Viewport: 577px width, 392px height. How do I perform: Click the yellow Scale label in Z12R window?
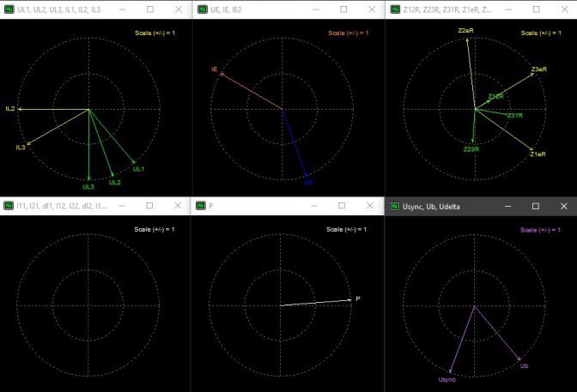click(x=538, y=33)
